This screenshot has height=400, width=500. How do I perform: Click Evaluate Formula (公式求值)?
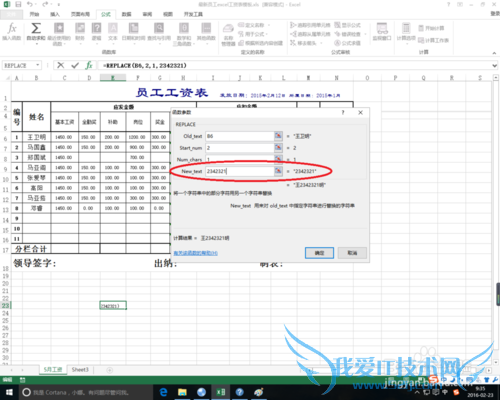point(347,43)
